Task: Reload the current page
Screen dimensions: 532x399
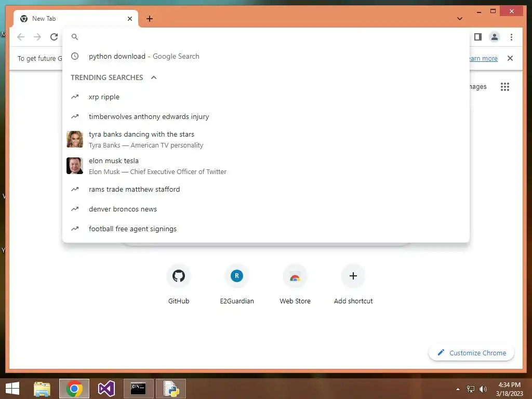Action: pos(54,37)
